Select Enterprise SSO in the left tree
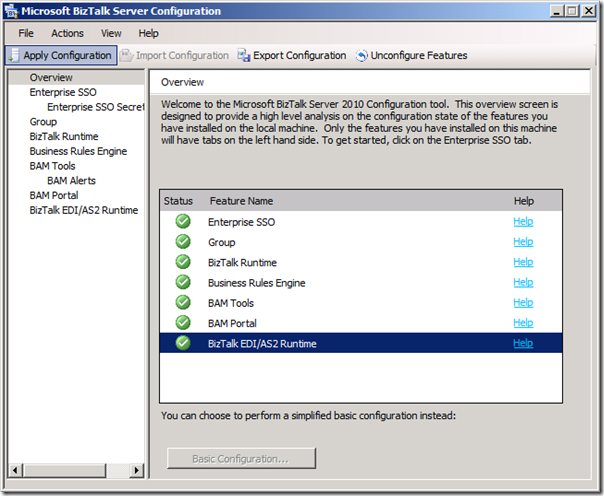The width and height of the screenshot is (604, 496). click(62, 92)
